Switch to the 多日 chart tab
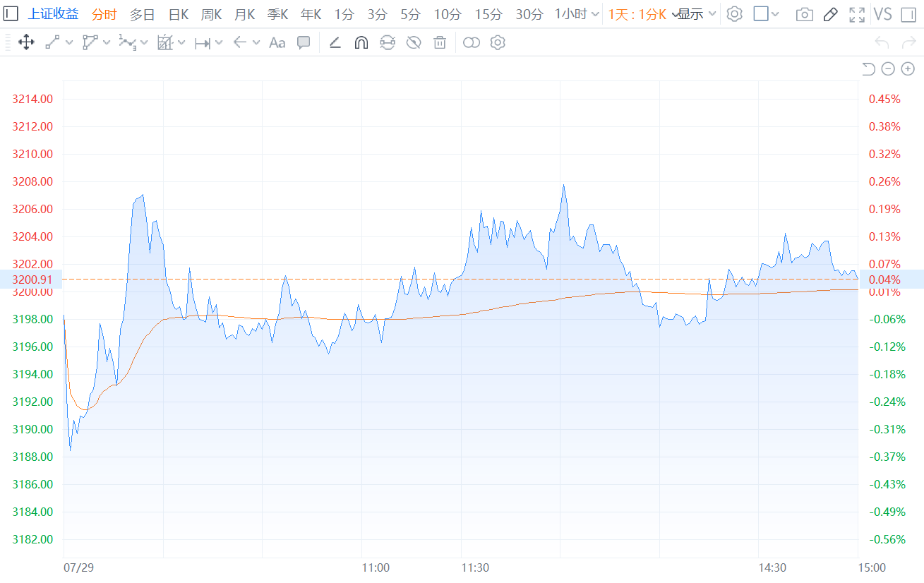Image resolution: width=924 pixels, height=583 pixels. [142, 14]
